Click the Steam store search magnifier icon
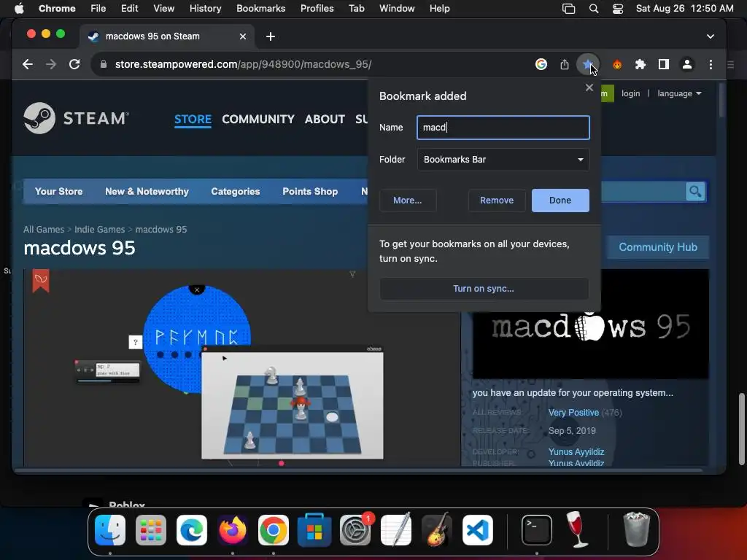 click(x=695, y=192)
